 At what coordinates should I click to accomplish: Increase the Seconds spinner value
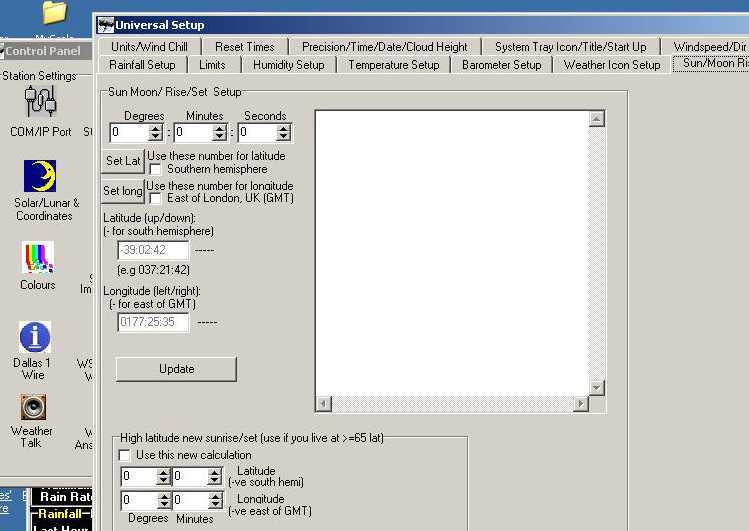284,128
